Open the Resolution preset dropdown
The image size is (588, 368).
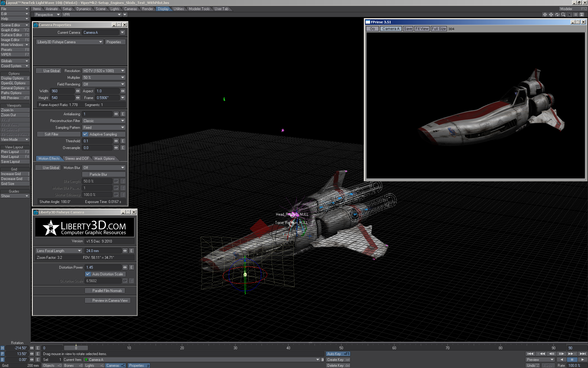pos(104,71)
